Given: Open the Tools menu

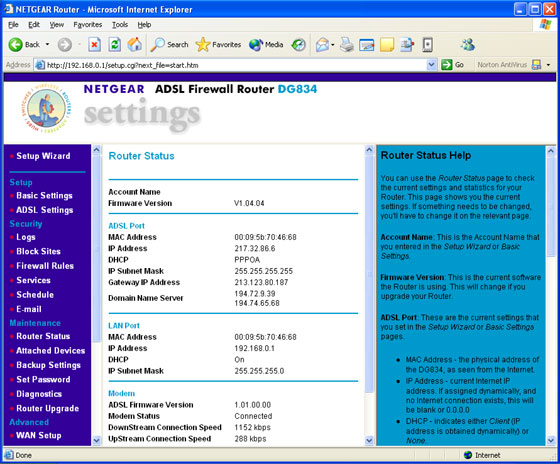Looking at the screenshot, I should [x=120, y=25].
